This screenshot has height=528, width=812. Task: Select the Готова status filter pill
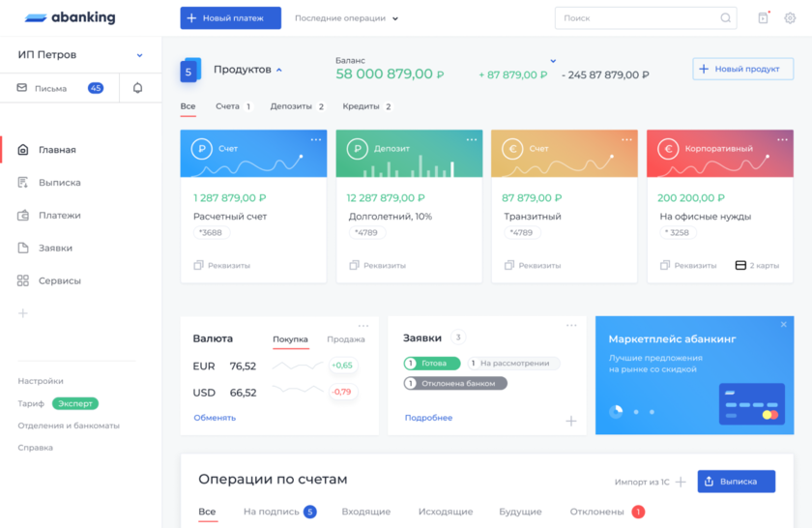(x=431, y=364)
